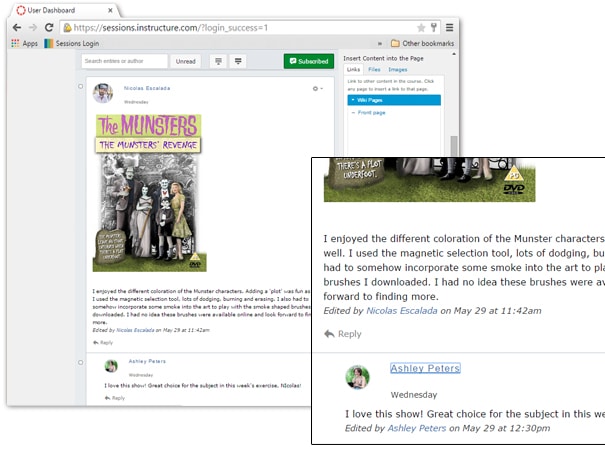This screenshot has width=605, height=449.
Task: Close the User Dashboard tab
Action: point(110,10)
